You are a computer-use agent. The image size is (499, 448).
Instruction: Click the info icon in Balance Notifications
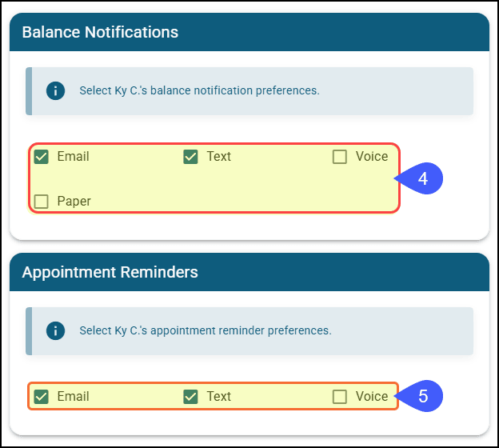tap(55, 90)
